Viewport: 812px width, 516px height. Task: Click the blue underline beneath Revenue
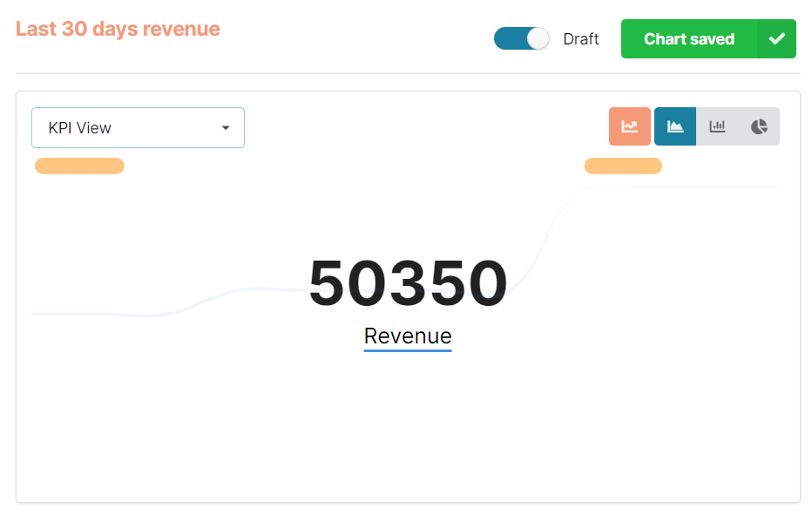(408, 351)
